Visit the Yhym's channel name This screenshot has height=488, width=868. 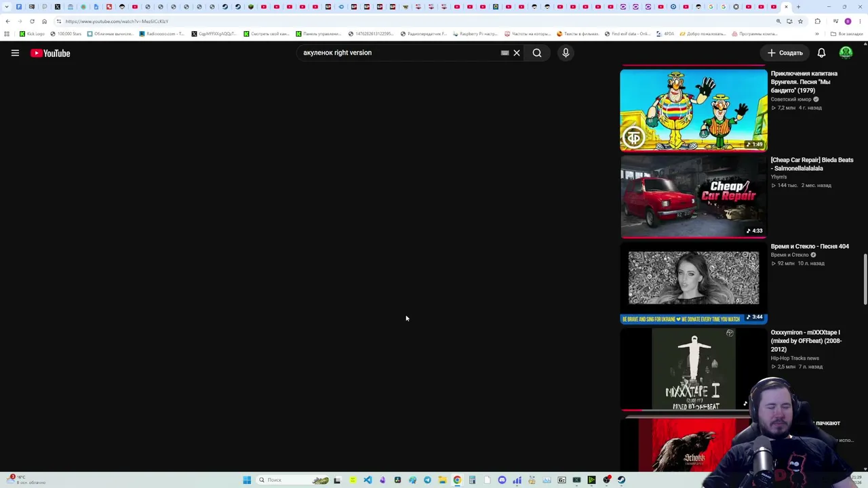coord(779,177)
